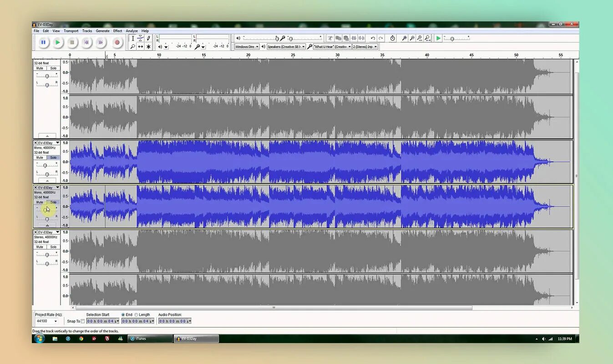The image size is (613, 364).
Task: Toggle Solo on the lower Mono track
Action: tap(53, 202)
